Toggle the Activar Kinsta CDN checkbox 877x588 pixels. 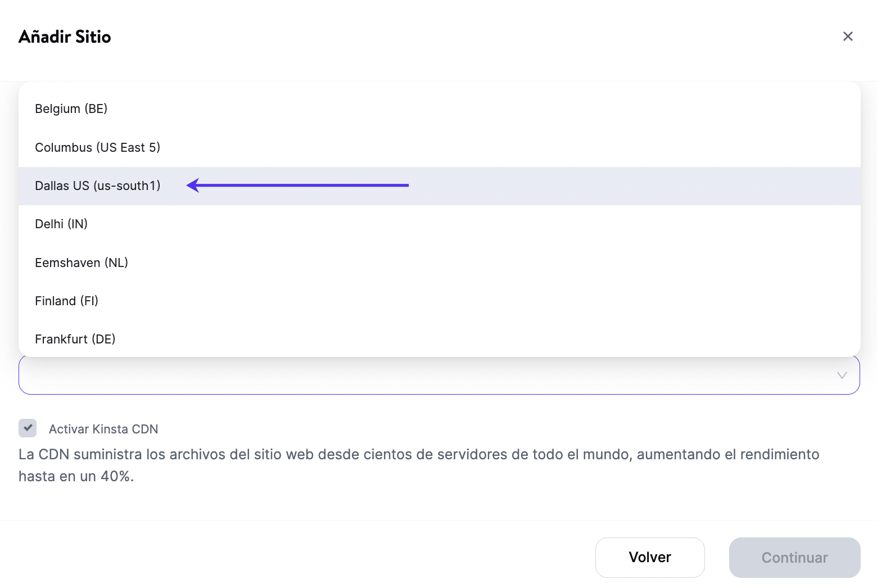[x=28, y=428]
